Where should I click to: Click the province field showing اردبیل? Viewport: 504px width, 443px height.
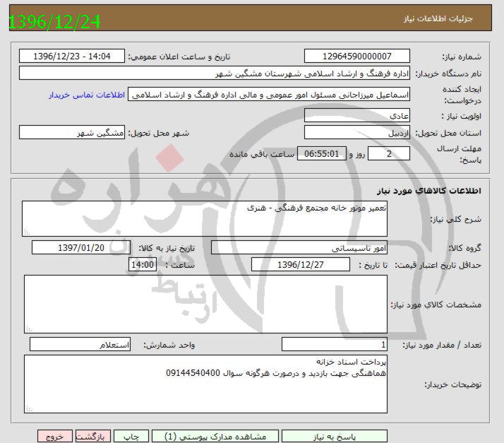click(x=356, y=132)
